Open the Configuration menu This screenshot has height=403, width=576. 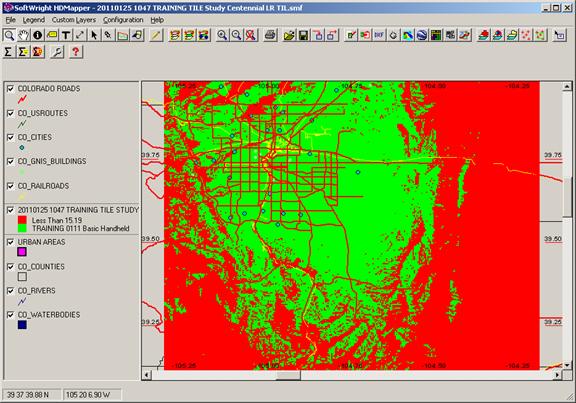point(123,20)
